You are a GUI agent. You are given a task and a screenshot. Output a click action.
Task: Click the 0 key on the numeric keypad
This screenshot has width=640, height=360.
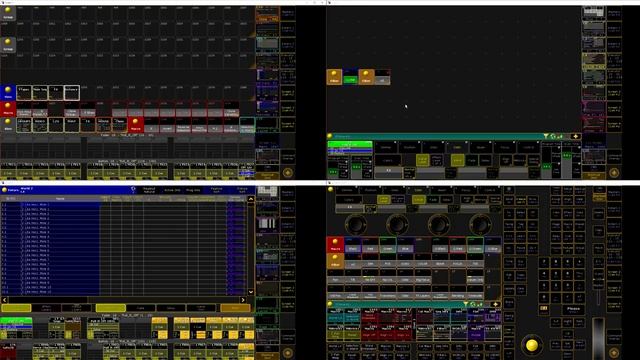click(x=544, y=297)
